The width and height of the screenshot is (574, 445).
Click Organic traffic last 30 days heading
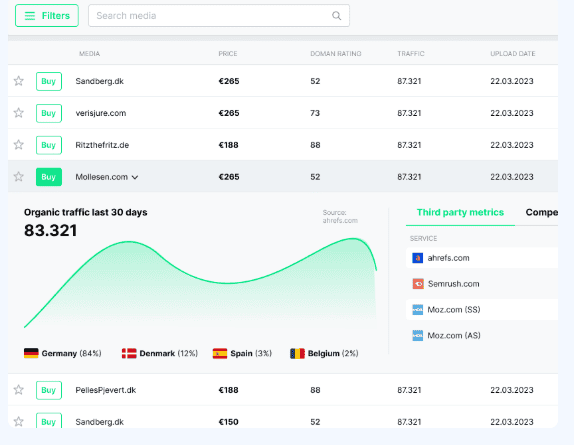[x=86, y=212]
